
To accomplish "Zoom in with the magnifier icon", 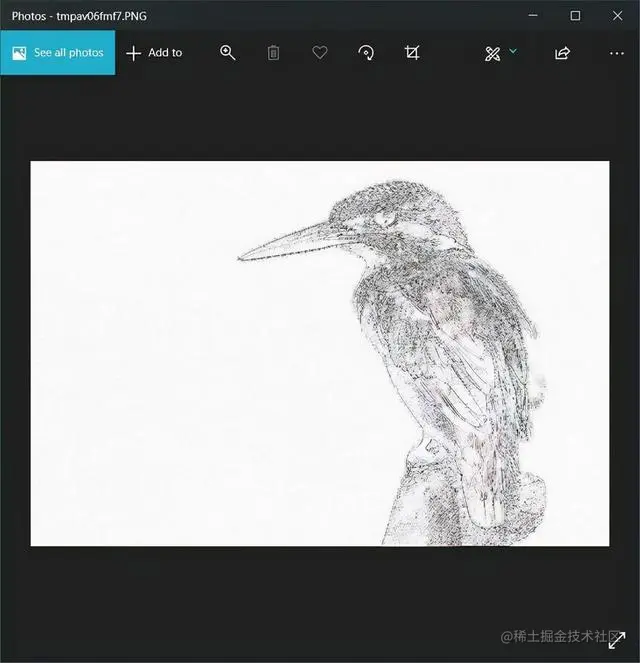I will [227, 53].
